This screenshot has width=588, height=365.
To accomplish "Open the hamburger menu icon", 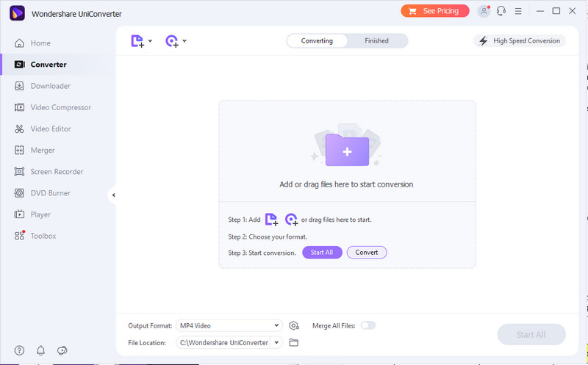I will click(x=518, y=11).
